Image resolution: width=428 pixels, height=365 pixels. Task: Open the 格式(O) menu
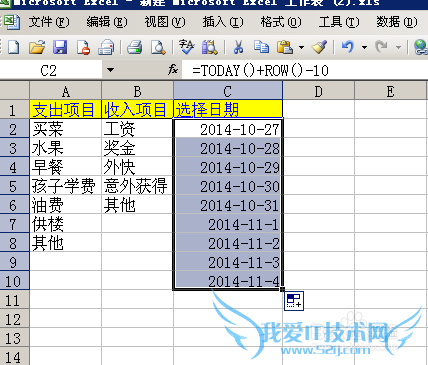tap(281, 22)
